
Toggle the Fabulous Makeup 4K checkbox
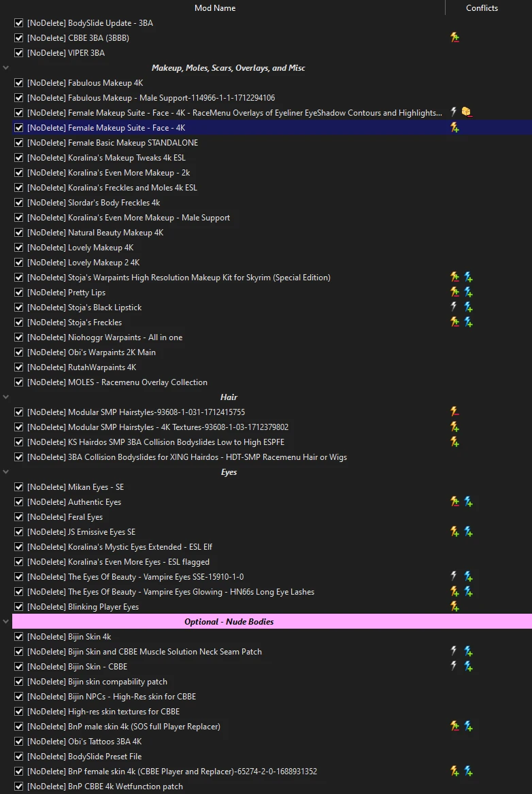tap(19, 82)
